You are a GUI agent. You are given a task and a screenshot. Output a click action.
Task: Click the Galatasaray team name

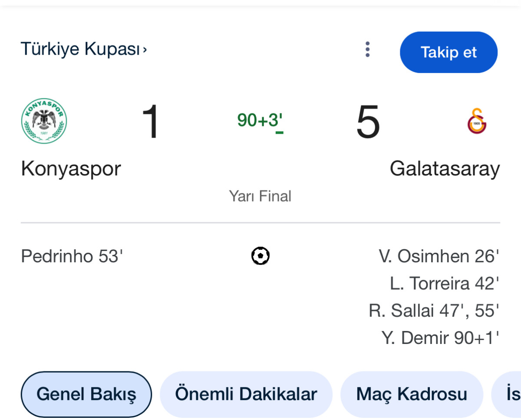[445, 169]
